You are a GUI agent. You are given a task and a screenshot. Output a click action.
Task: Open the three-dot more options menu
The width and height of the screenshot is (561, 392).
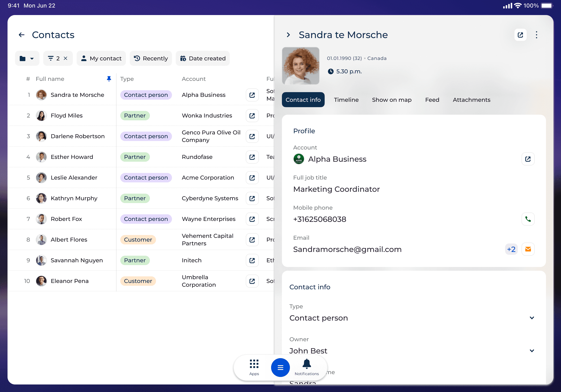point(536,35)
